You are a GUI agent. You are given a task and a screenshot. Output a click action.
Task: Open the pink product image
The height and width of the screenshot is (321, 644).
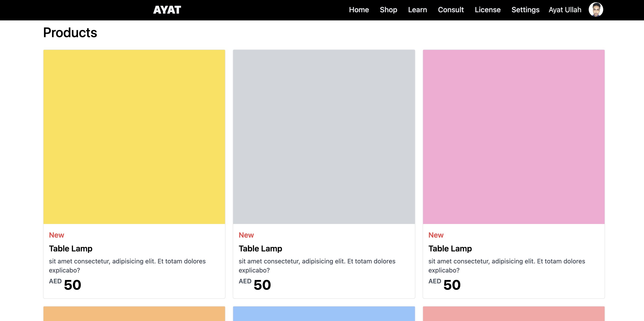513,137
